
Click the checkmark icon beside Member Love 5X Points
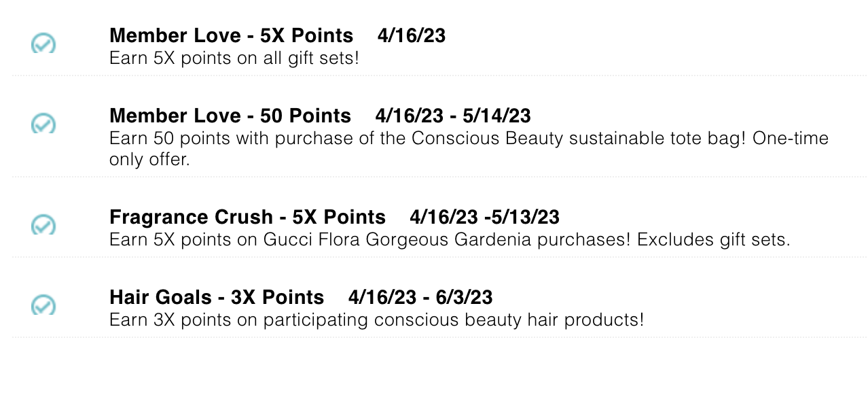(43, 44)
